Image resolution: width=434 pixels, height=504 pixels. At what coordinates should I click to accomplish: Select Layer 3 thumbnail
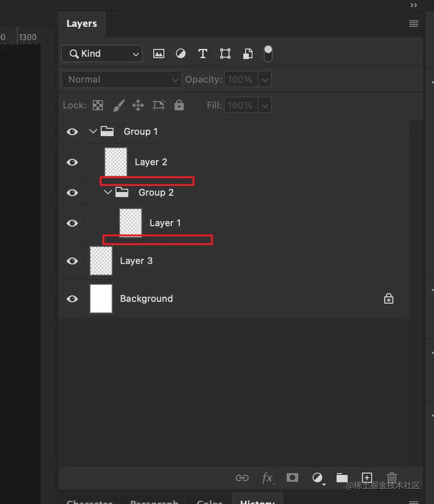pos(101,261)
